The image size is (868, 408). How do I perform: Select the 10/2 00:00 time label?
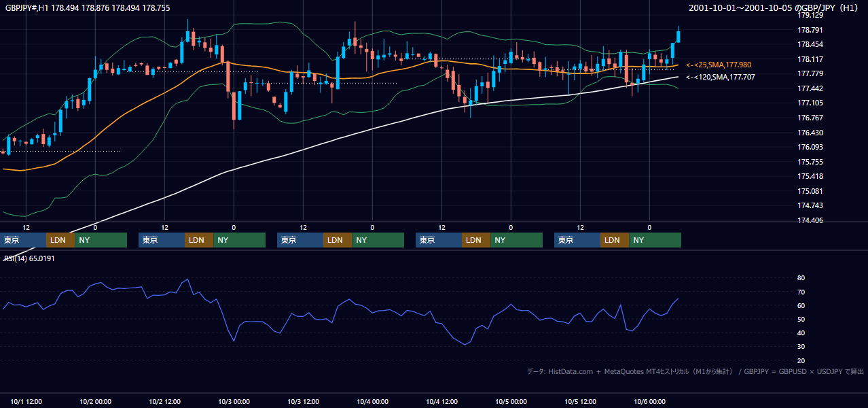(x=96, y=402)
